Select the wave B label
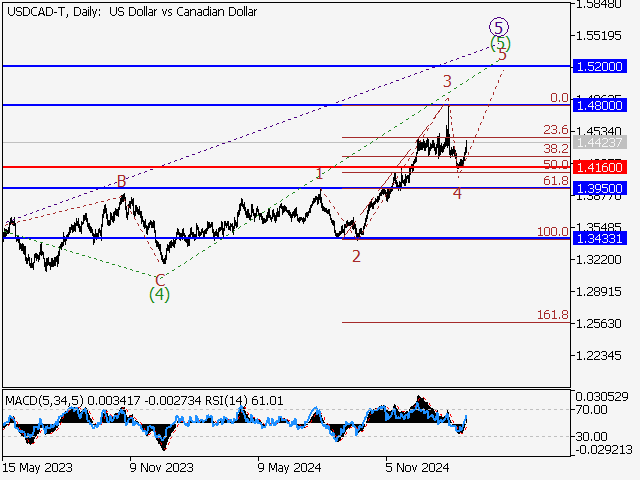The height and width of the screenshot is (480, 640). pos(121,181)
